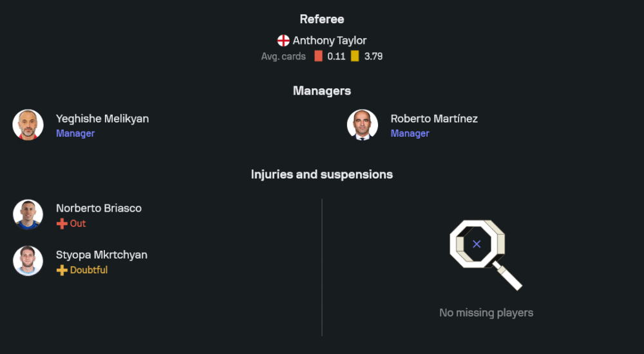
Task: Click the 3.79 average yellow cards value
Action: point(374,56)
